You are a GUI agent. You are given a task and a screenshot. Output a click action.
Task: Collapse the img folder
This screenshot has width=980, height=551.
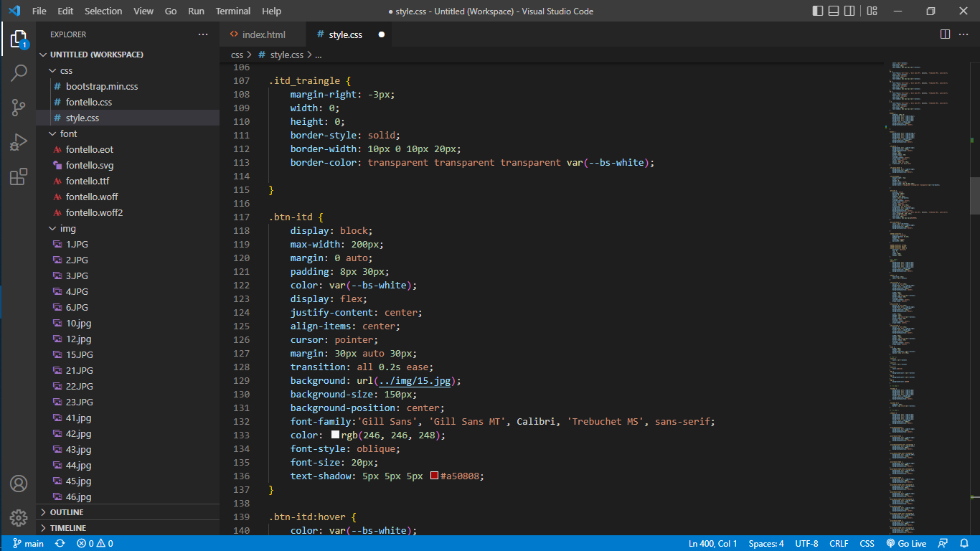128,228
